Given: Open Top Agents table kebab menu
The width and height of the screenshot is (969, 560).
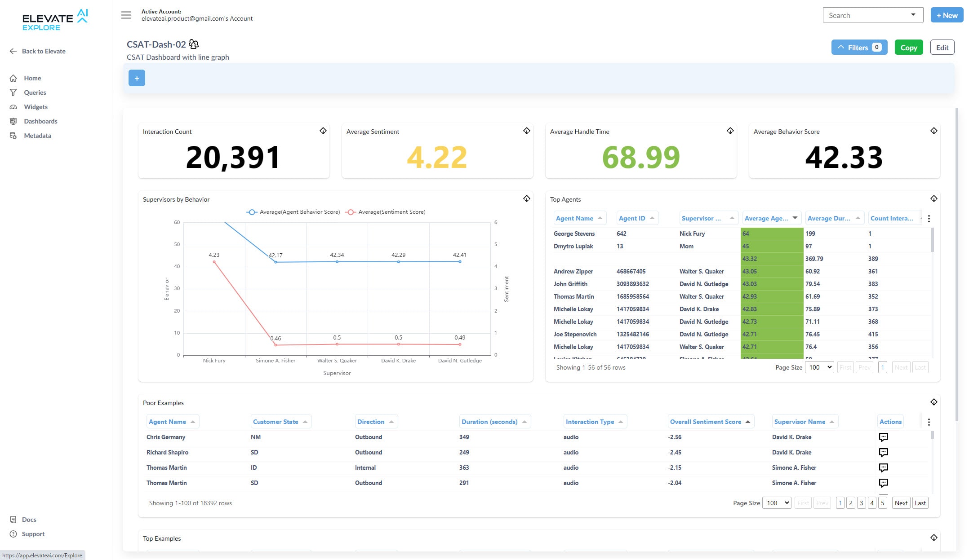Looking at the screenshot, I should (929, 219).
